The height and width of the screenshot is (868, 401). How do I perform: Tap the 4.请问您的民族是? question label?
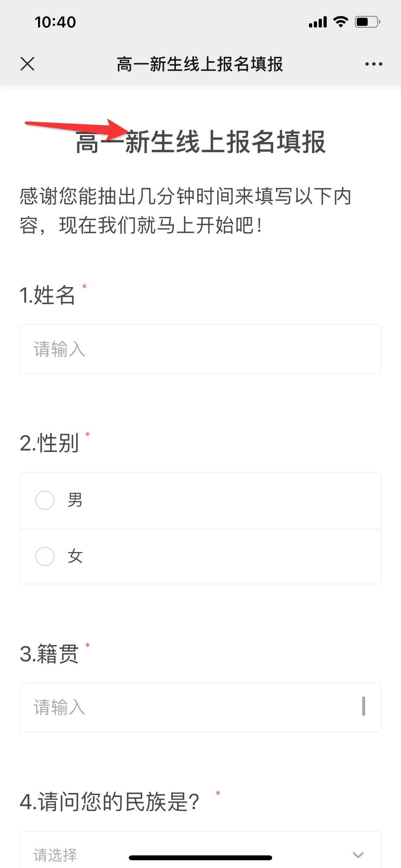click(110, 802)
